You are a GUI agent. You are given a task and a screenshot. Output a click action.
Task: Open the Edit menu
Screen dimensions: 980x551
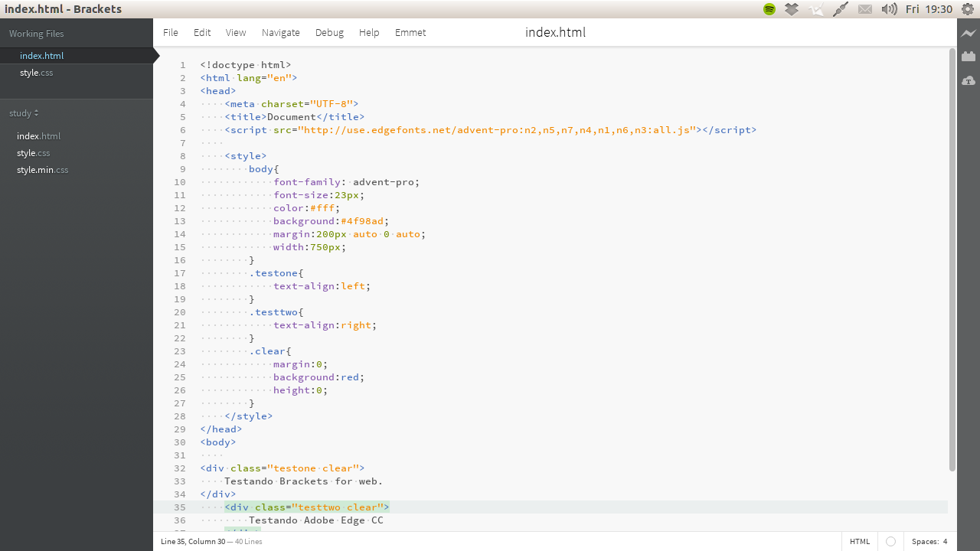[202, 32]
